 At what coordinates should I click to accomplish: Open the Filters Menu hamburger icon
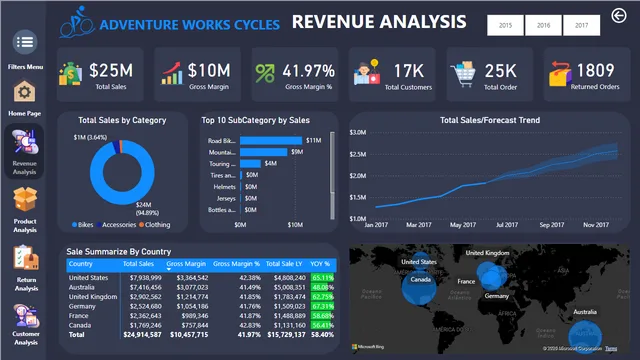[x=25, y=42]
